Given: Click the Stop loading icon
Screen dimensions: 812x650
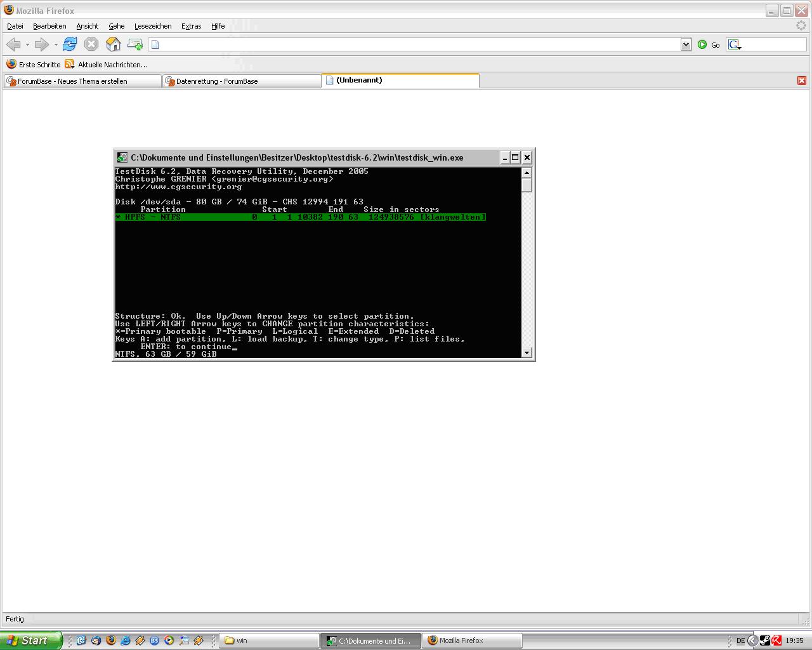Looking at the screenshot, I should (x=91, y=44).
